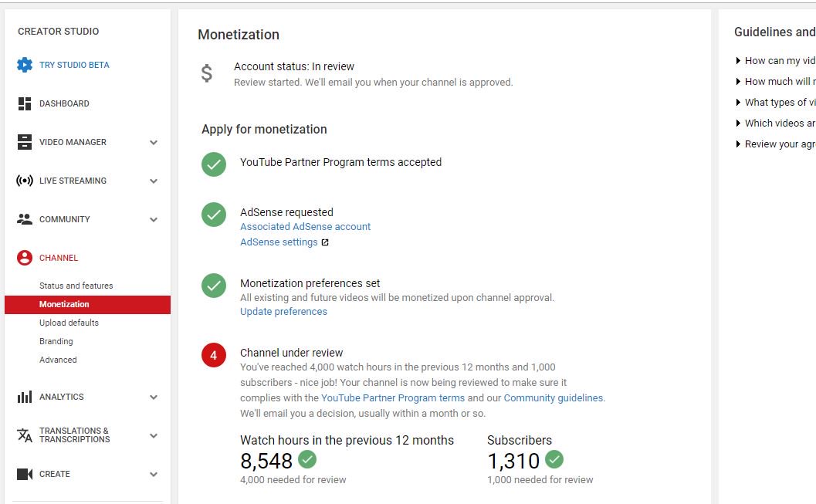Screen dimensions: 816x504
Task: Click the Community label
Action: [x=65, y=219]
